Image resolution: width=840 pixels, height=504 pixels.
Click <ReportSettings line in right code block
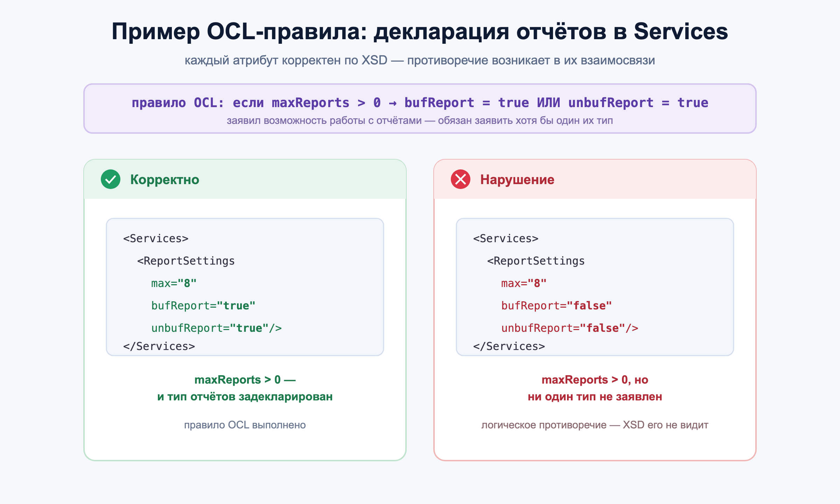pyautogui.click(x=536, y=261)
